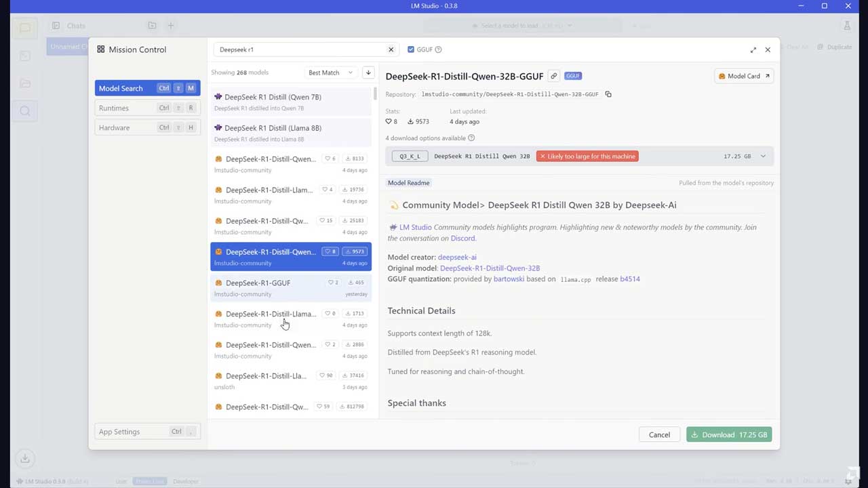The width and height of the screenshot is (868, 488).
Task: Switch to User mode in status bar
Action: coord(121,481)
